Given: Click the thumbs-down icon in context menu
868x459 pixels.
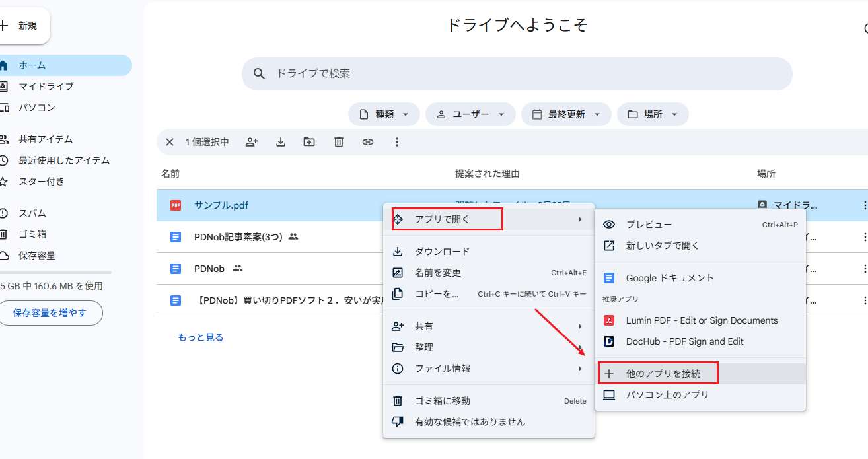Looking at the screenshot, I should click(x=398, y=421).
